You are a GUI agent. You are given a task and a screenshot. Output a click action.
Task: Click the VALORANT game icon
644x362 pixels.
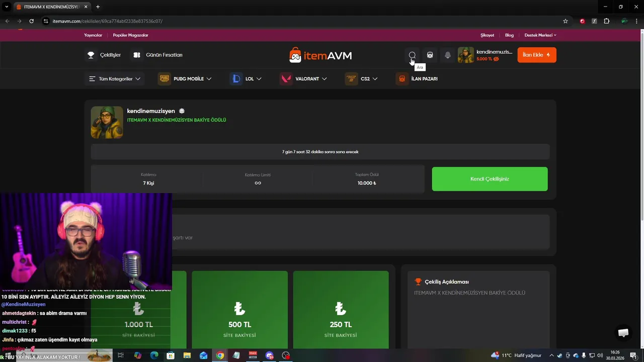point(286,79)
